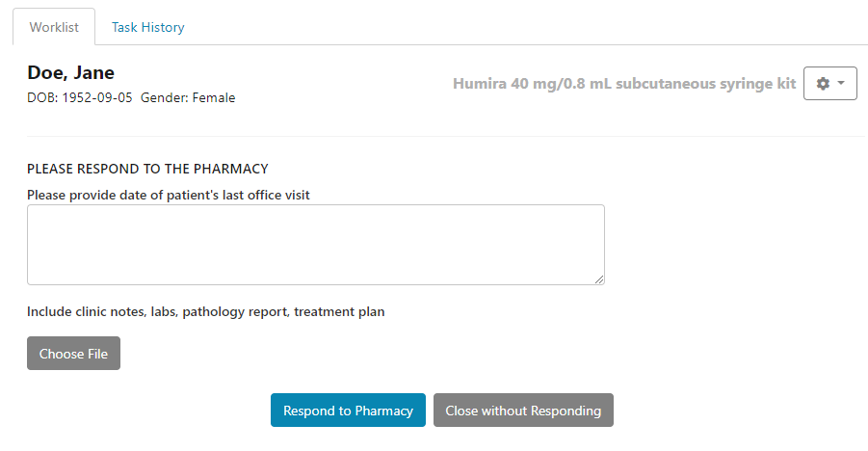Screen dimensions: 868x451
Task: Focus the last office visit text box
Action: (315, 244)
